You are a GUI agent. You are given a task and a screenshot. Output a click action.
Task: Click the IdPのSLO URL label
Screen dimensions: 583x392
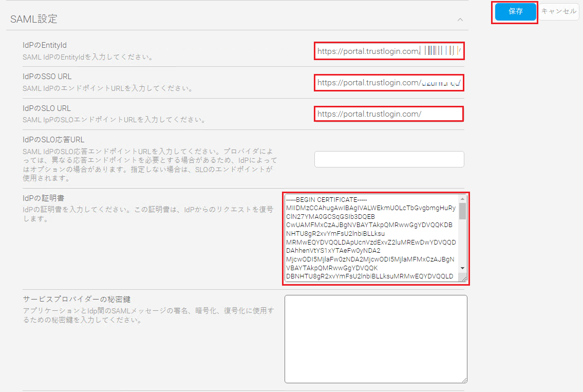click(46, 108)
